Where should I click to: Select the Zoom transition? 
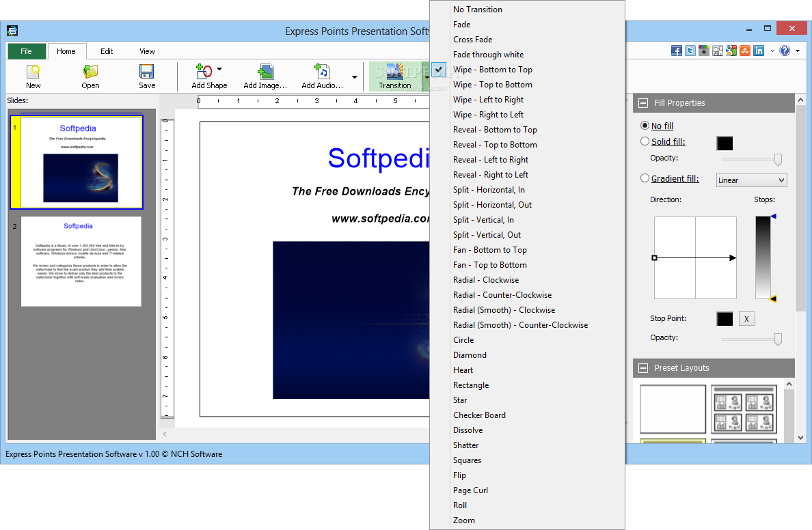click(527, 520)
